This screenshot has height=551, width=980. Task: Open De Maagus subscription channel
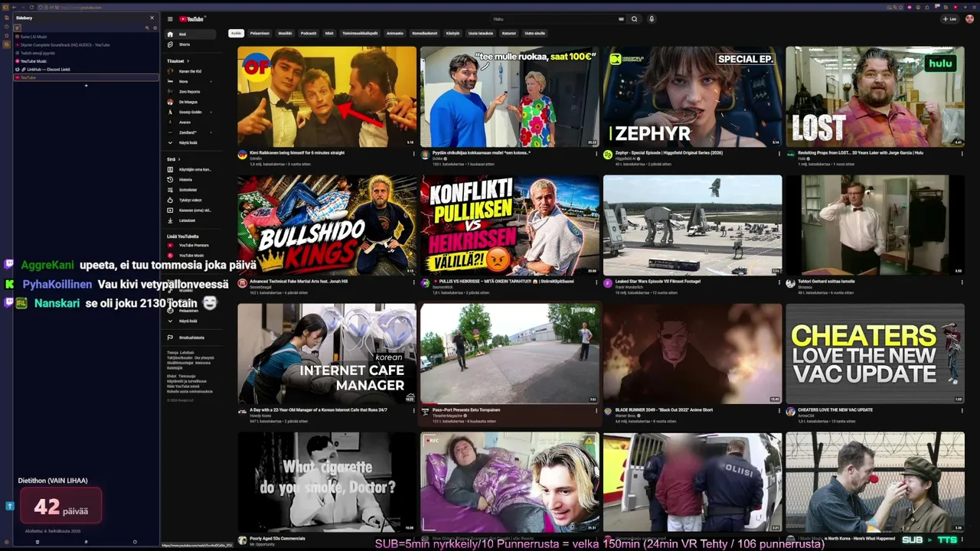[x=191, y=102]
